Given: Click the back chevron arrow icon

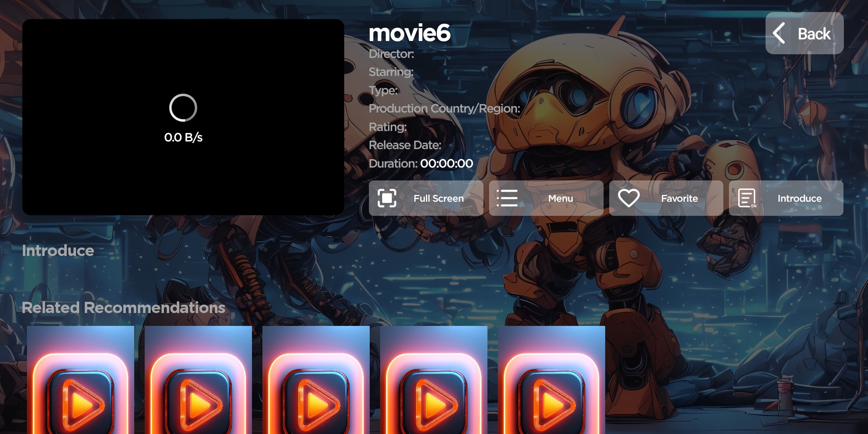Looking at the screenshot, I should click(779, 33).
